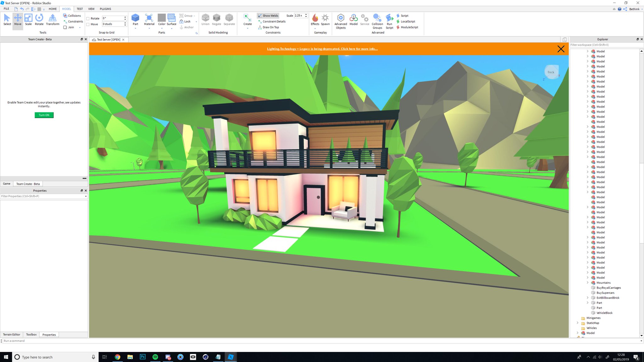Click the Turn ON button
644x362 pixels.
tap(44, 115)
